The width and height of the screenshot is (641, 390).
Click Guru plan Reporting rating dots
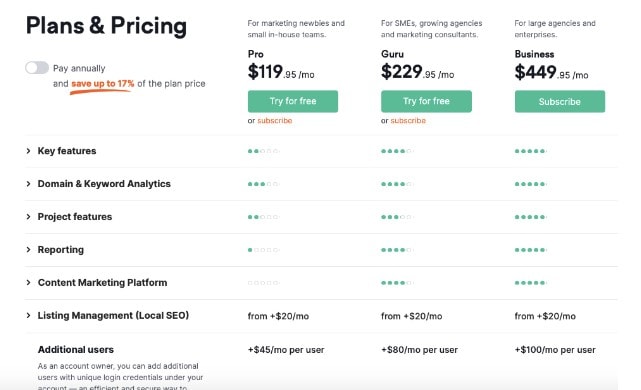pos(397,250)
